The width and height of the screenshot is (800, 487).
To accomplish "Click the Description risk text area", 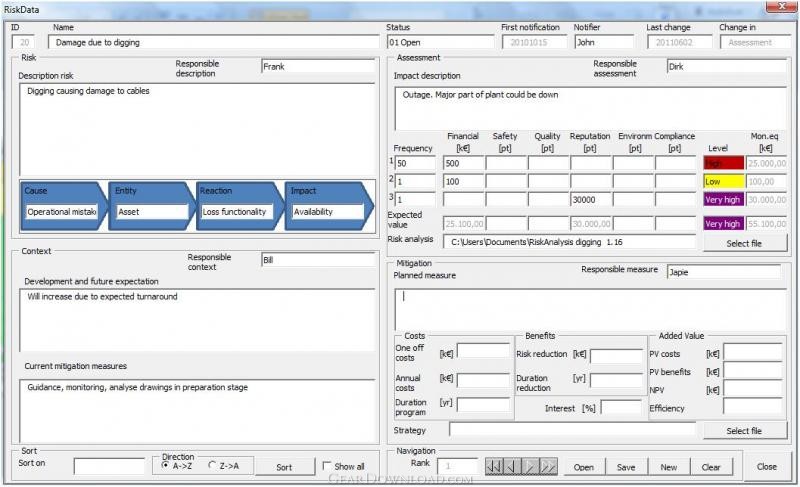I will [197, 129].
